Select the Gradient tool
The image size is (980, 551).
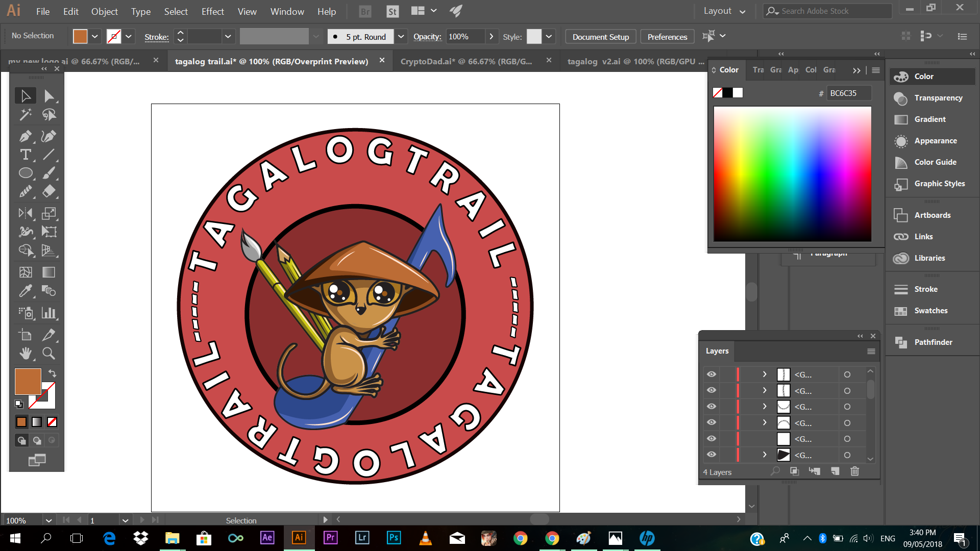[x=48, y=272]
